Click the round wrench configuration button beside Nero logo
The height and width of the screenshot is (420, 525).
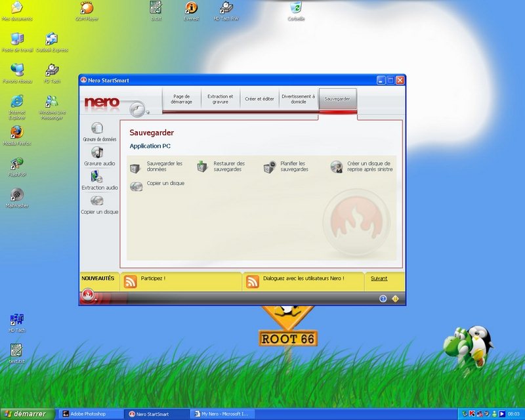click(137, 108)
